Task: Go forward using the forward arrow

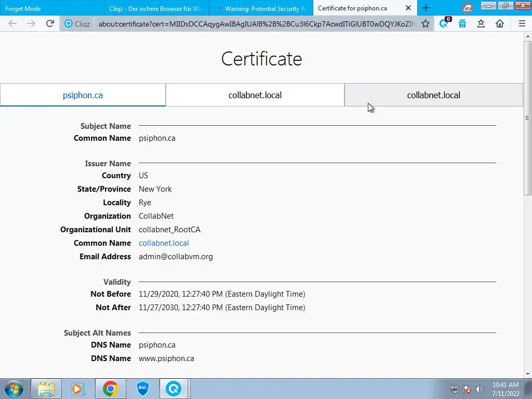Action: point(31,23)
